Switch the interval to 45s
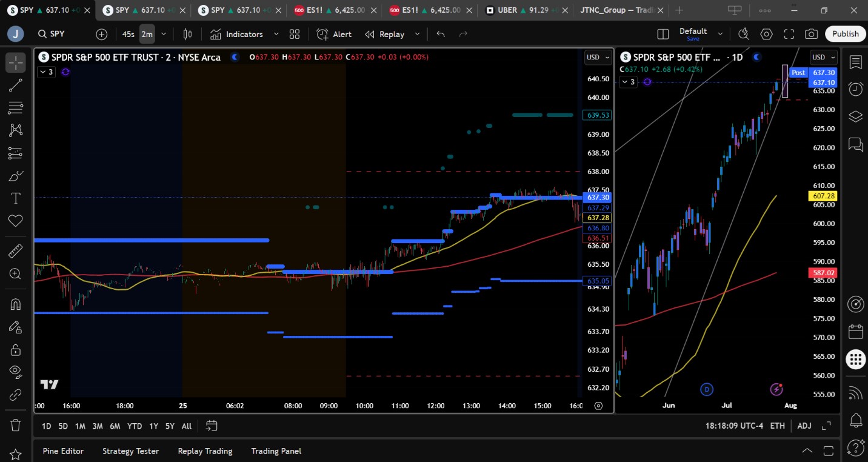Image resolution: width=868 pixels, height=462 pixels. [x=128, y=34]
